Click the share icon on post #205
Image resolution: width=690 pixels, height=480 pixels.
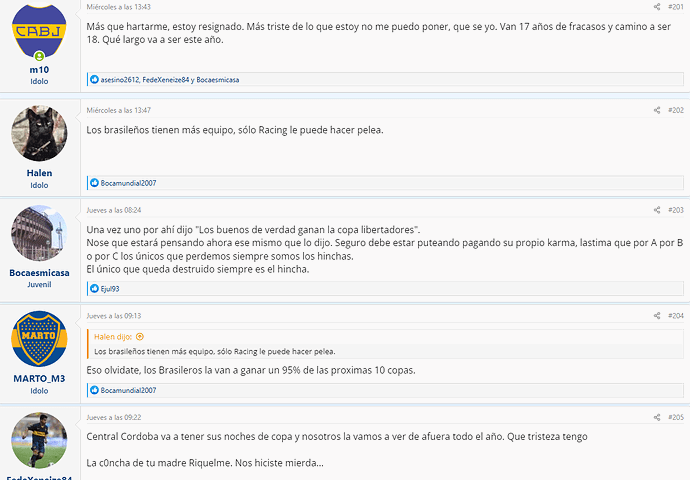pos(657,417)
